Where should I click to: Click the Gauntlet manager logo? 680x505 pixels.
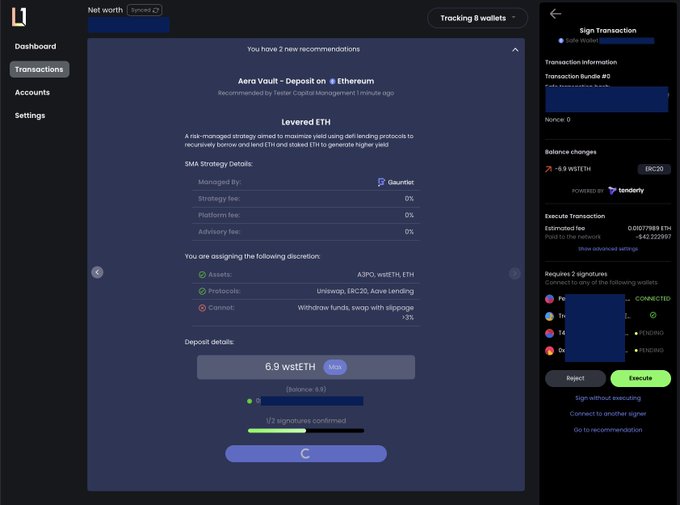(381, 183)
